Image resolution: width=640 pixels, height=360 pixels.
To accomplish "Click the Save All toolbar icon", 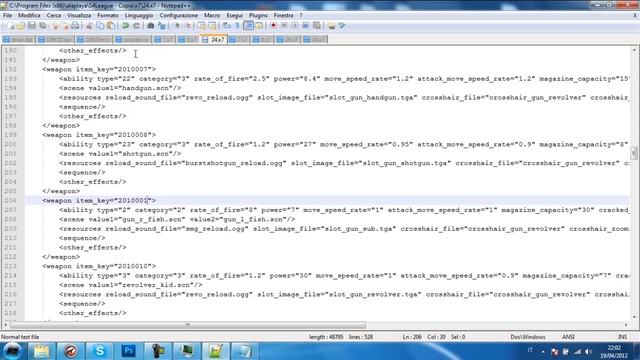I will click(42, 26).
